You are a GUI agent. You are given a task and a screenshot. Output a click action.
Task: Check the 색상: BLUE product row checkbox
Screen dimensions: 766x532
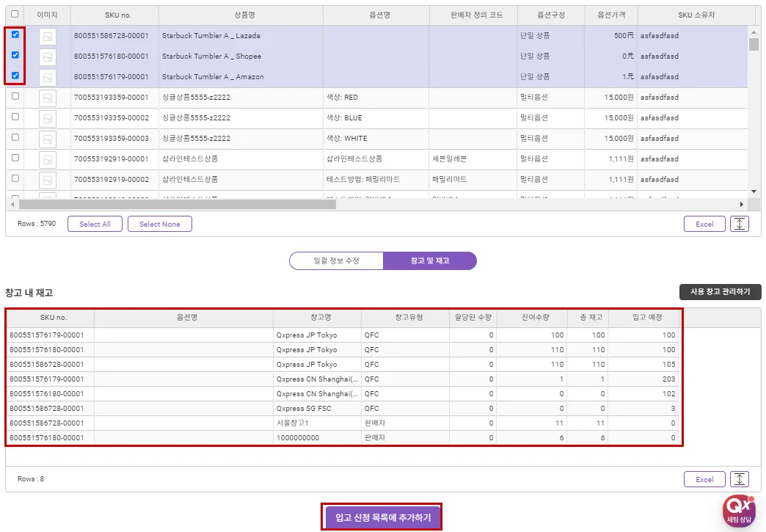tap(15, 117)
